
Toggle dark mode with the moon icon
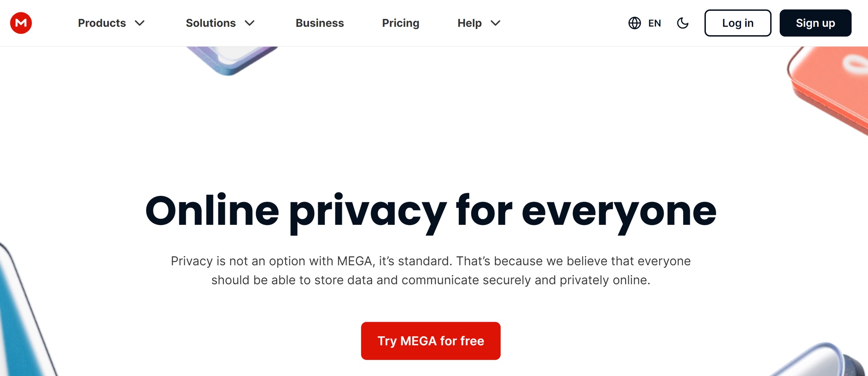[x=683, y=23]
